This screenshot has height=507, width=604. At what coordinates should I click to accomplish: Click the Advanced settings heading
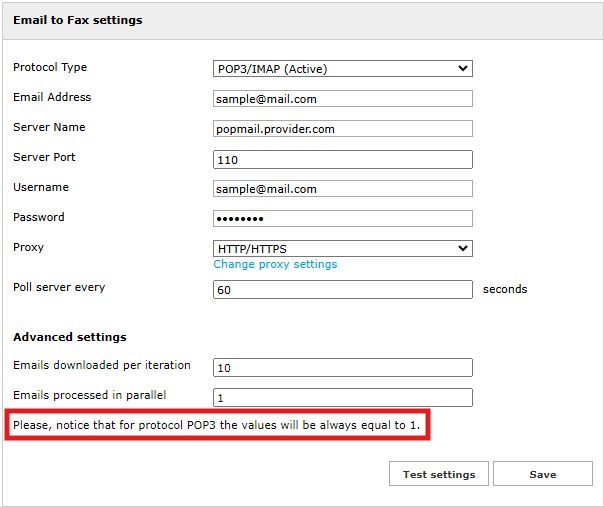(70, 337)
